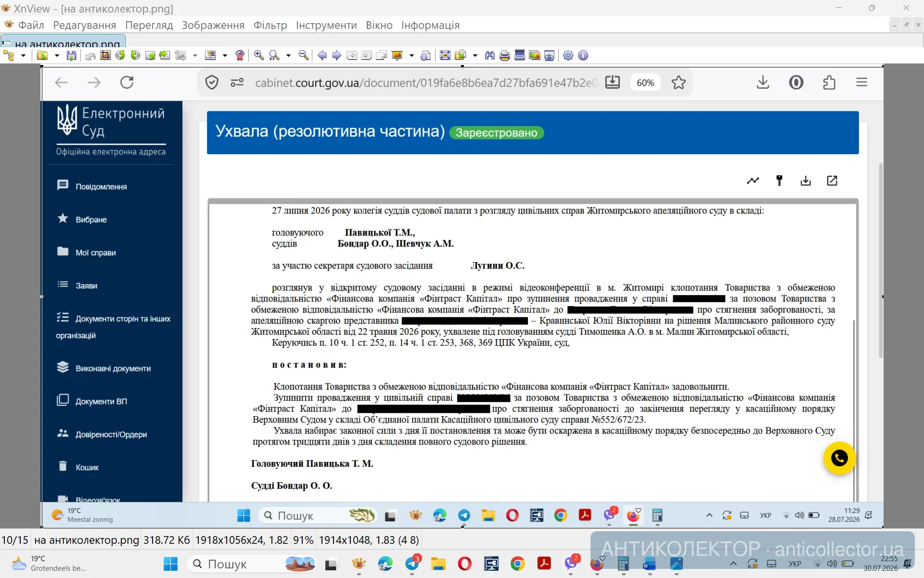Screen dimensions: 924x578
Task: Save the image with the floppy icon
Action: pos(71,55)
